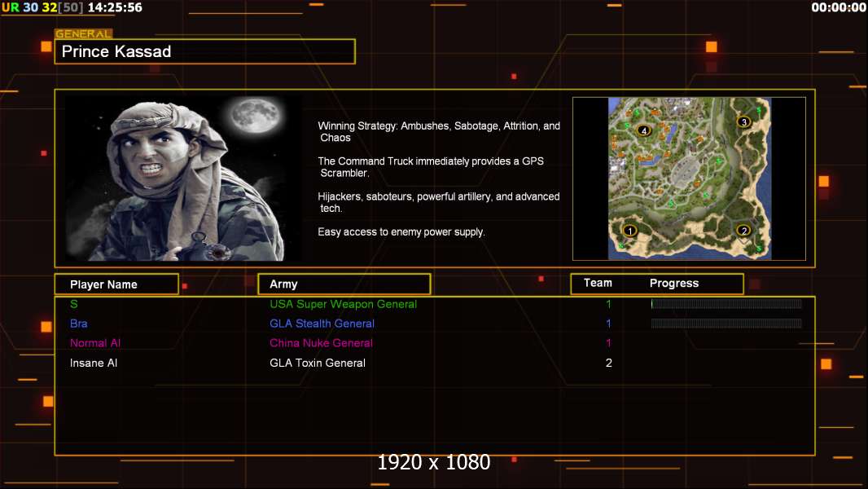
Task: Click the 00:00:00 timer
Action: 838,8
